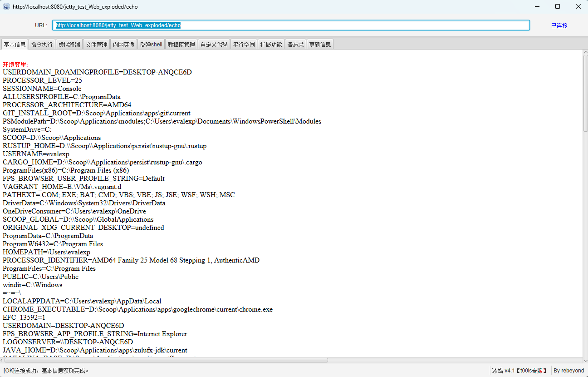Screen dimensions: 588x377
Task: Show the 备忘录 tab
Action: coord(295,45)
